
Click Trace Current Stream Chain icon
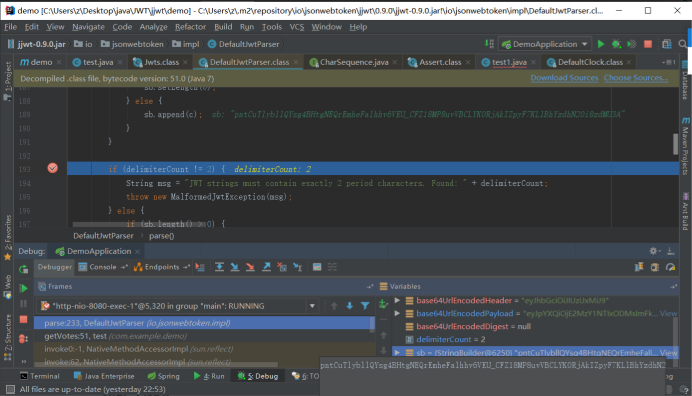click(332, 267)
